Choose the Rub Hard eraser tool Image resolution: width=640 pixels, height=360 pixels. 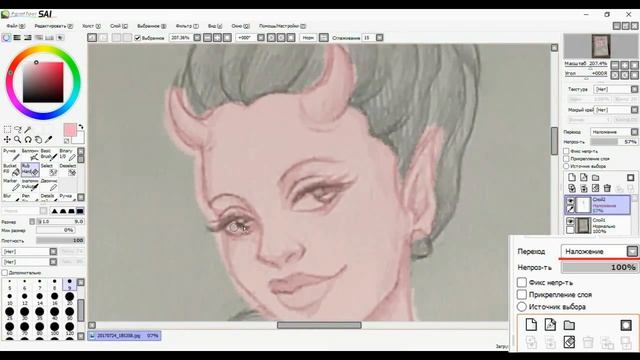tap(30, 169)
